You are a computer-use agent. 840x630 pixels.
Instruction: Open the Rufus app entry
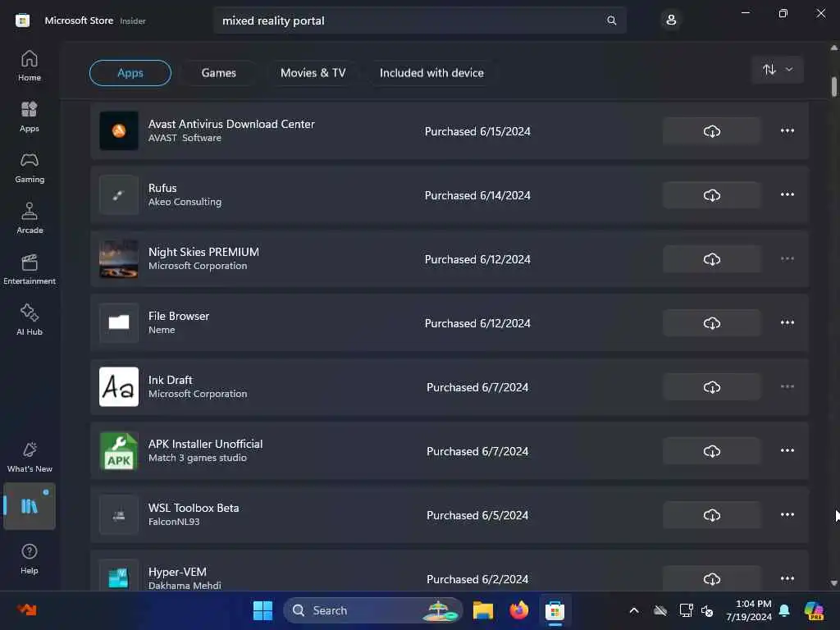pyautogui.click(x=449, y=195)
